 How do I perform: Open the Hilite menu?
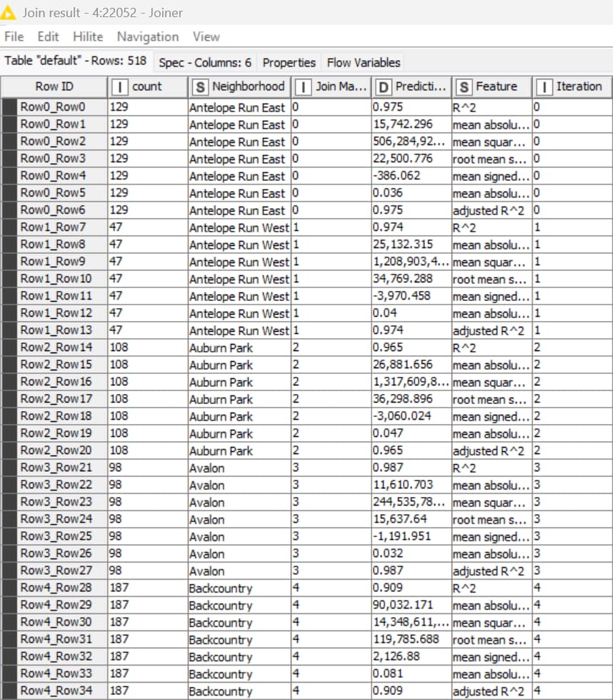88,36
